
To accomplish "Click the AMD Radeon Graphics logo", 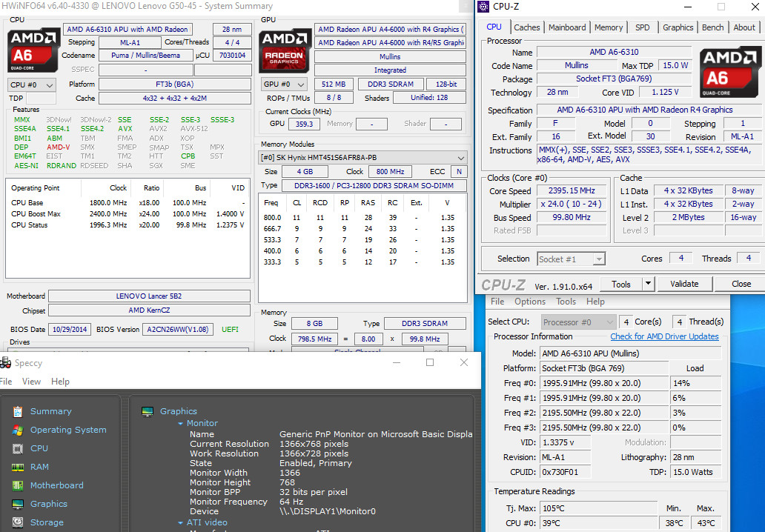I will coord(285,50).
